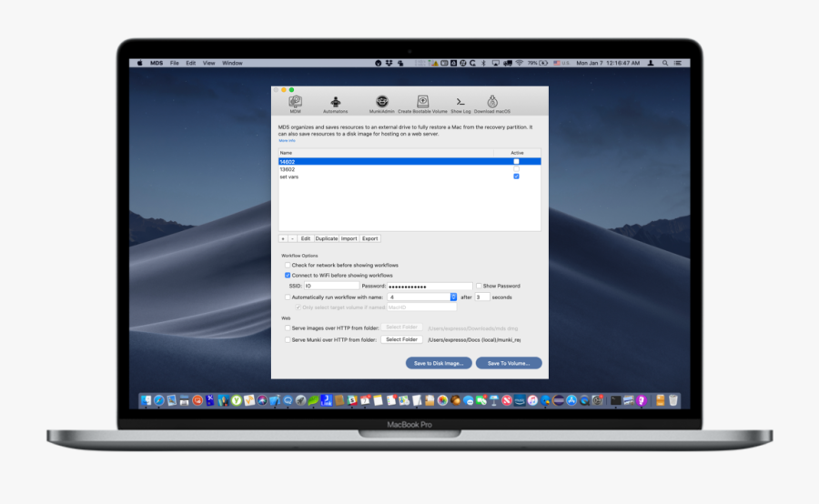The height and width of the screenshot is (504, 819).
Task: Open the App Store Dock icon
Action: click(571, 400)
